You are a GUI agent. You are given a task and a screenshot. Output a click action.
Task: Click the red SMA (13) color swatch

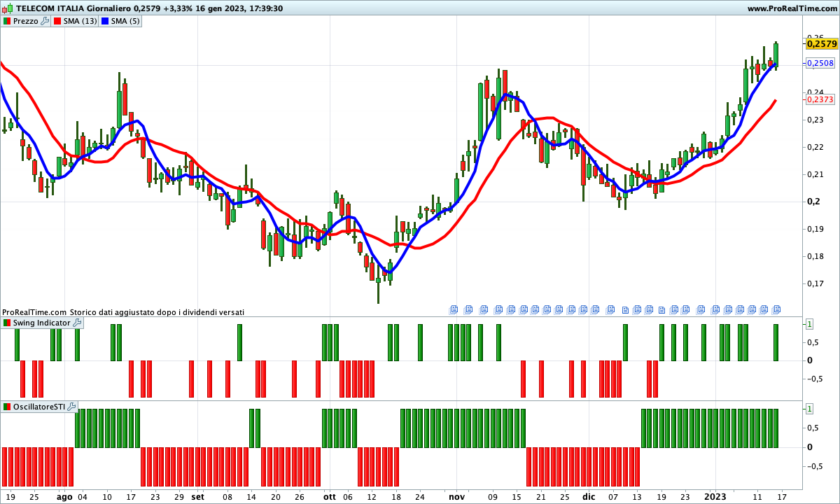click(57, 21)
